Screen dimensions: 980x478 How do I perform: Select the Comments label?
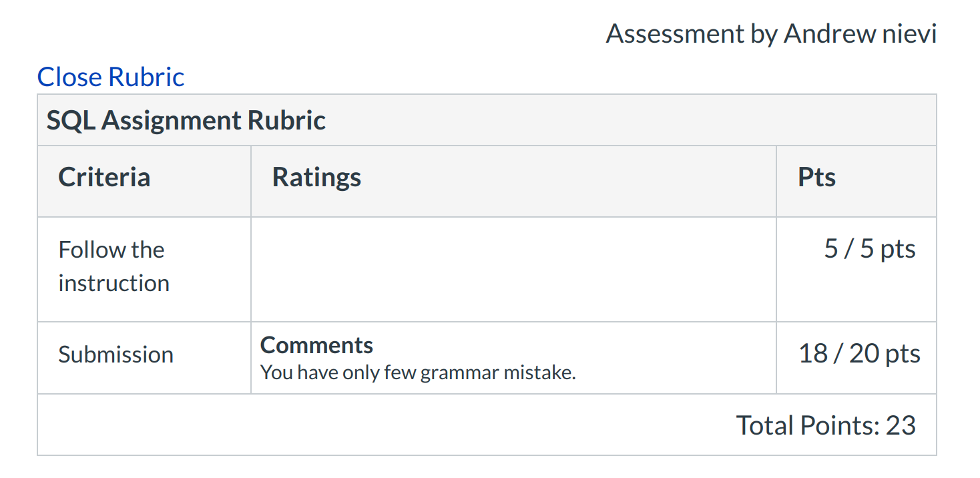(316, 344)
